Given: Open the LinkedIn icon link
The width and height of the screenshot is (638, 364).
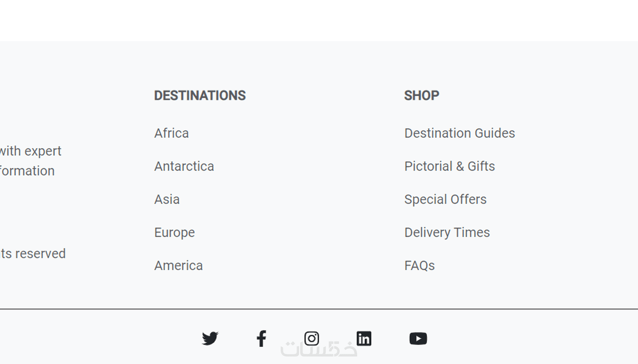Looking at the screenshot, I should pos(364,338).
